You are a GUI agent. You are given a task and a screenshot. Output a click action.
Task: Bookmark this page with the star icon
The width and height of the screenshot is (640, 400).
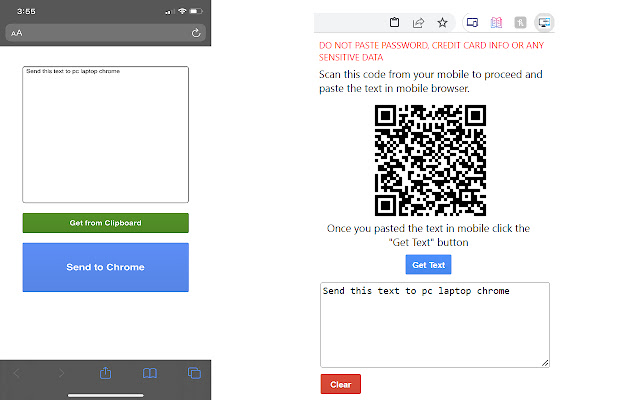[x=442, y=22]
